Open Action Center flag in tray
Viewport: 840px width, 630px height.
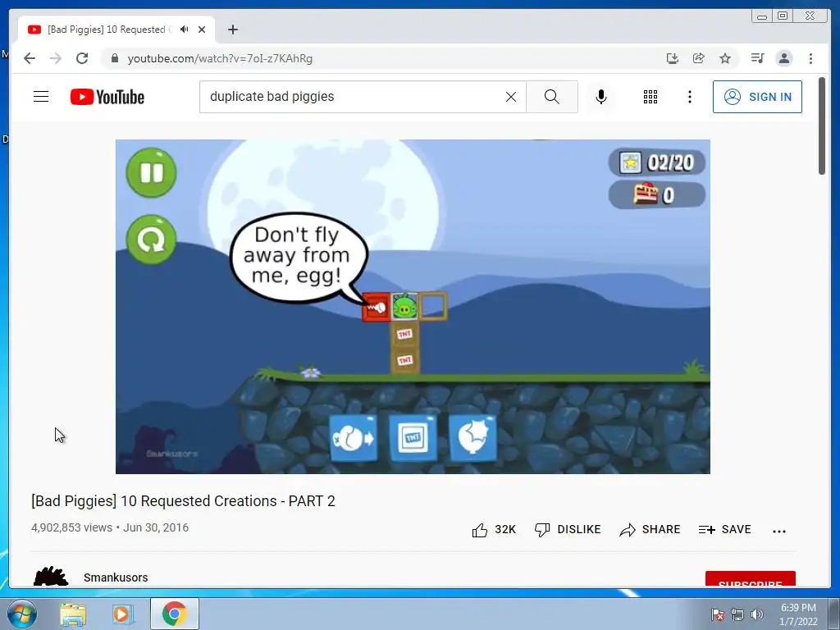click(x=717, y=614)
